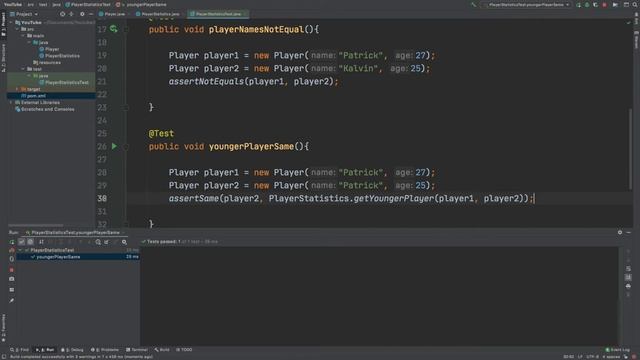Rerun tests icon in Run panel
Image resolution: width=640 pixels, height=360 pixels.
coord(12,242)
